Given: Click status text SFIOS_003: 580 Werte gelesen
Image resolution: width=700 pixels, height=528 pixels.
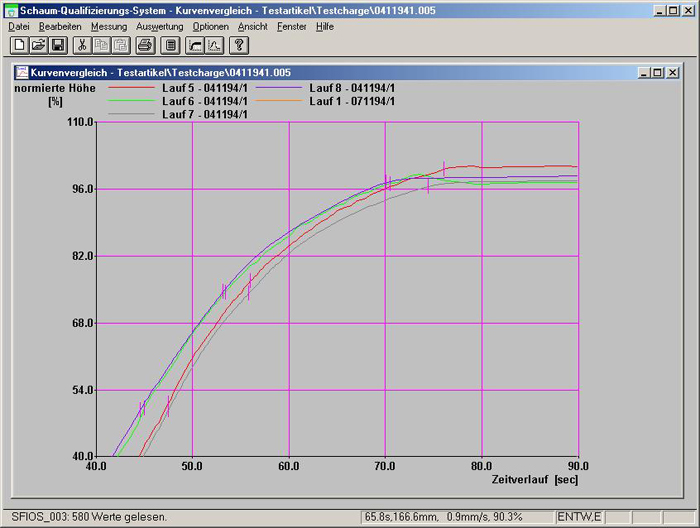Looking at the screenshot, I should tap(89, 517).
